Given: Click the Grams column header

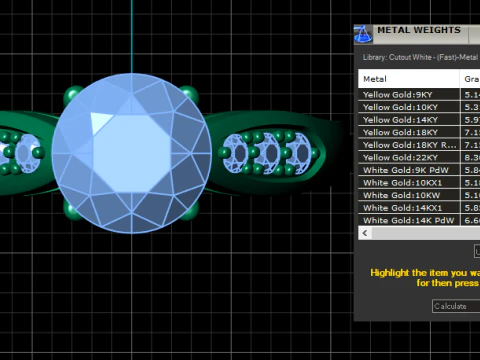Looking at the screenshot, I should tap(470, 79).
